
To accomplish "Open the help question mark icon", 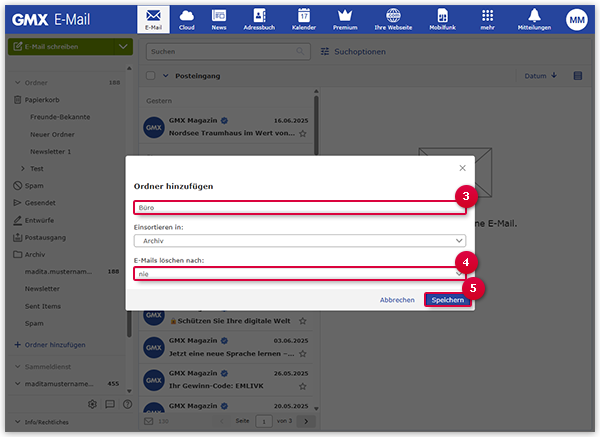I will pyautogui.click(x=127, y=404).
